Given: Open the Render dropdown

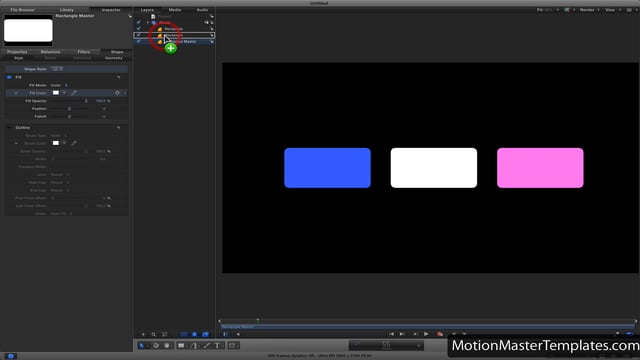Looking at the screenshot, I should pos(590,10).
